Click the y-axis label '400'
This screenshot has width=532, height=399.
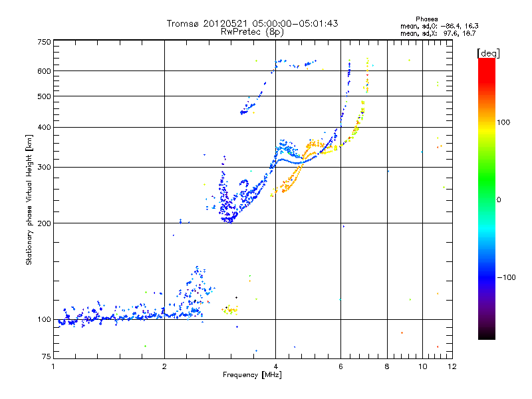click(44, 128)
